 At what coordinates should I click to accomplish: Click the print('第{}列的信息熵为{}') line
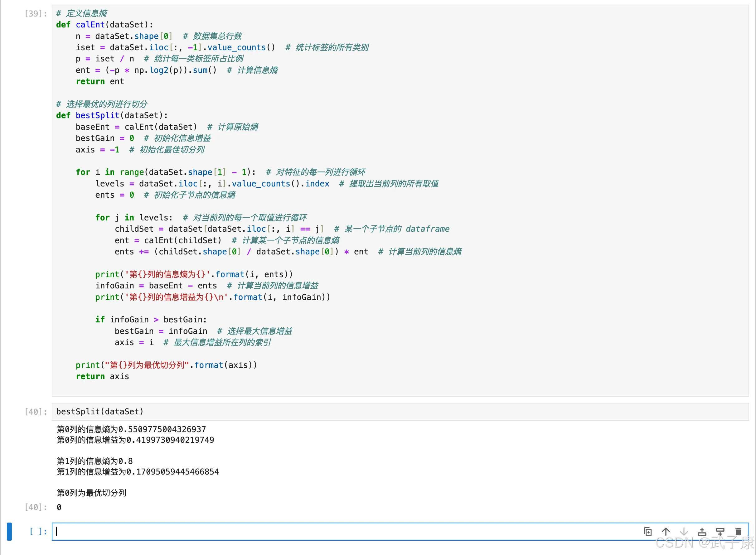pos(194,274)
